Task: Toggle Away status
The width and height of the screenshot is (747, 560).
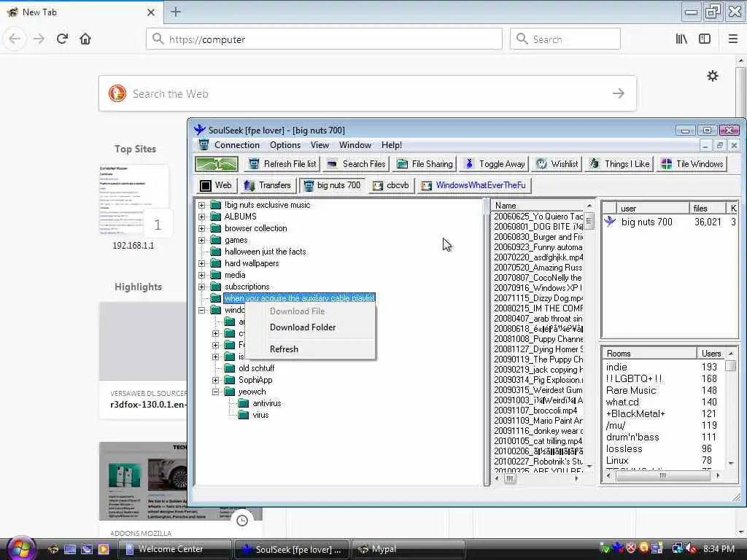Action: coord(495,164)
